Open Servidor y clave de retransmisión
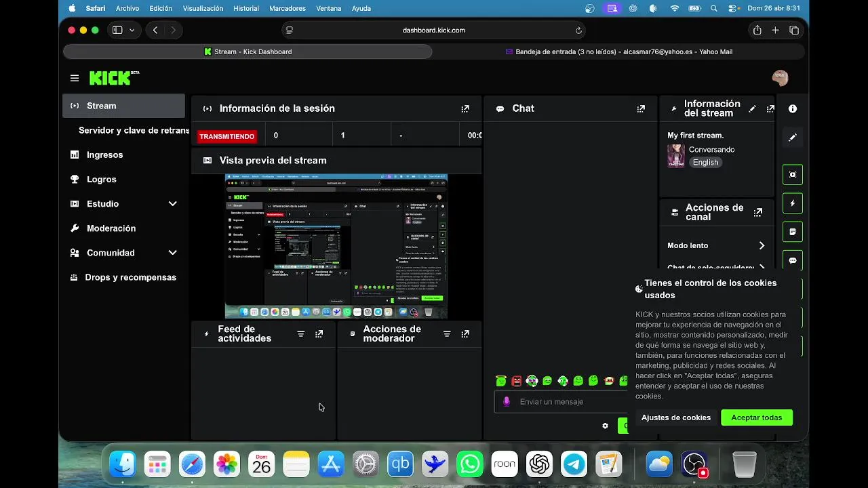This screenshot has height=488, width=868. coord(134,130)
